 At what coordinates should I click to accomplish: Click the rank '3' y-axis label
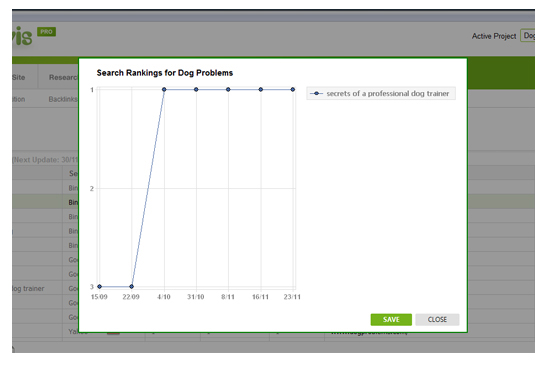point(92,287)
